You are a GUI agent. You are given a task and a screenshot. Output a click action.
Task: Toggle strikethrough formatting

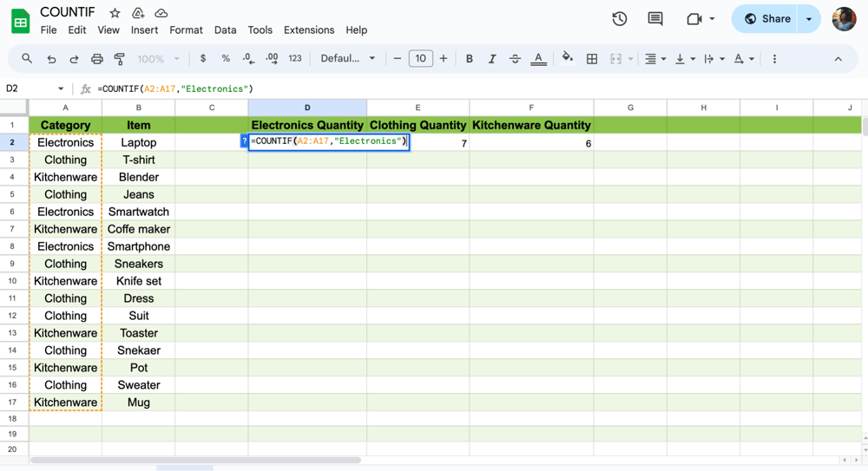pos(515,59)
